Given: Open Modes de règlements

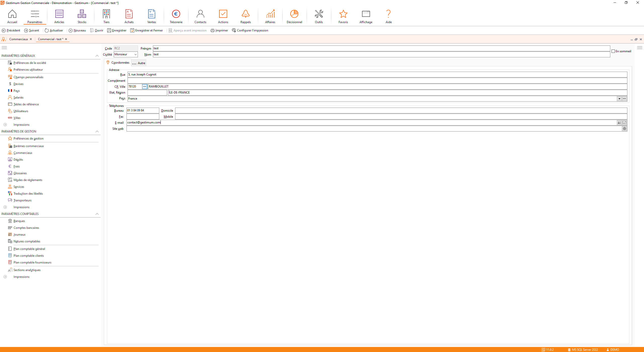Looking at the screenshot, I should click(28, 180).
